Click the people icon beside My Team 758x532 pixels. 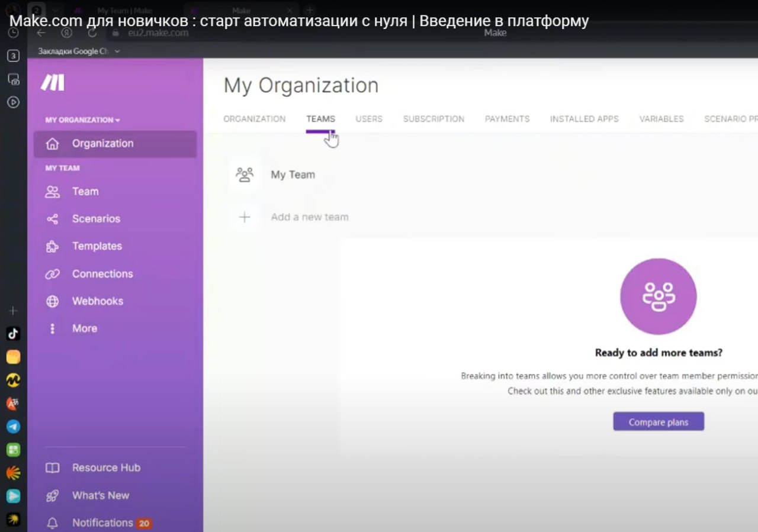(245, 175)
